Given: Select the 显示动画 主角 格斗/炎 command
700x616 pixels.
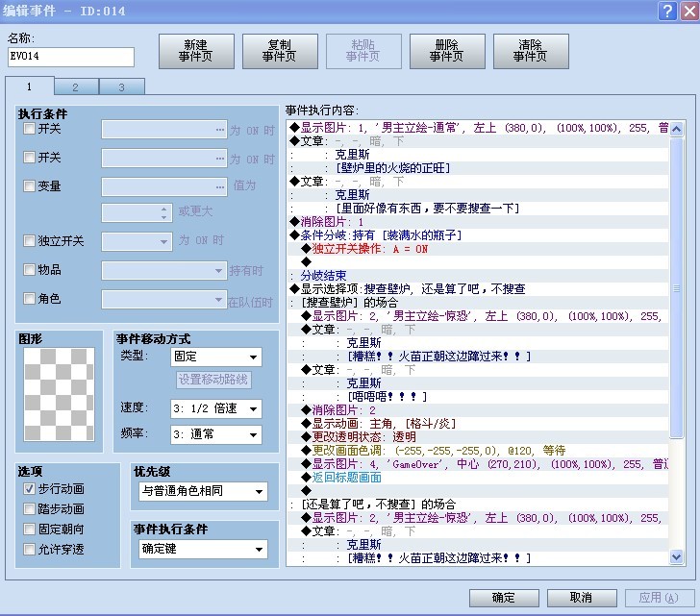Looking at the screenshot, I should 478,423.
